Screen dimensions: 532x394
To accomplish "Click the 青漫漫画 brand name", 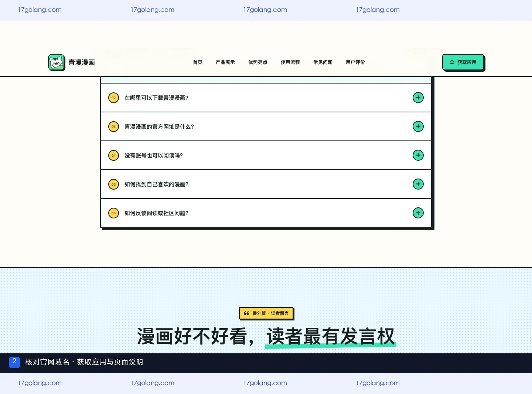I will [x=82, y=62].
